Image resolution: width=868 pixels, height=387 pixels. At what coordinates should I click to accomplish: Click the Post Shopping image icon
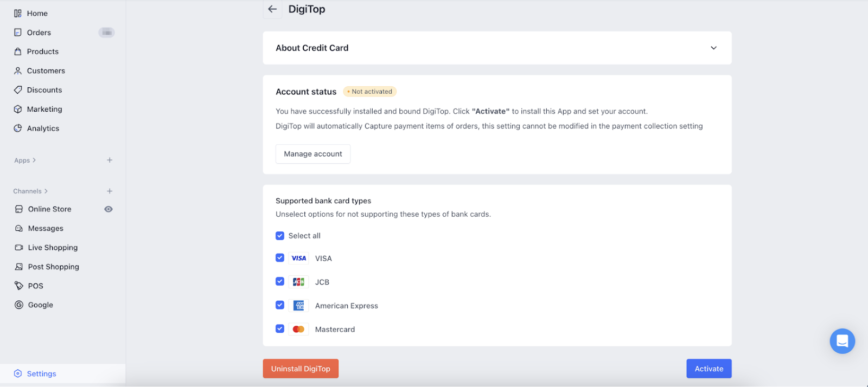[x=19, y=267]
